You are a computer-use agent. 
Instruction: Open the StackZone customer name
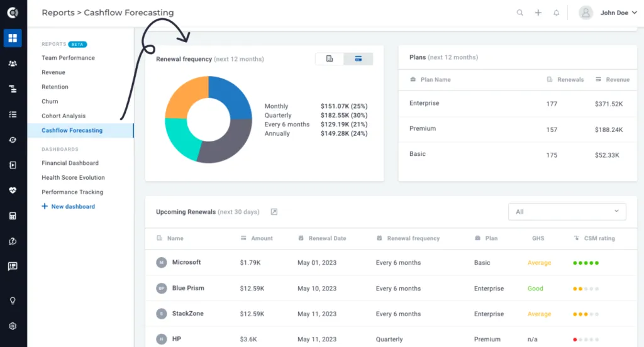coord(187,314)
